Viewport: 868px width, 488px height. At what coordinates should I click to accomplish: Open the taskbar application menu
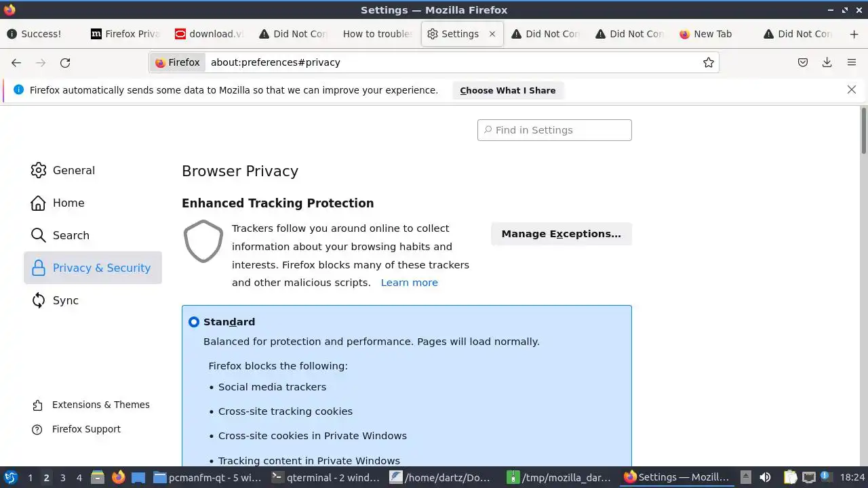click(x=11, y=477)
